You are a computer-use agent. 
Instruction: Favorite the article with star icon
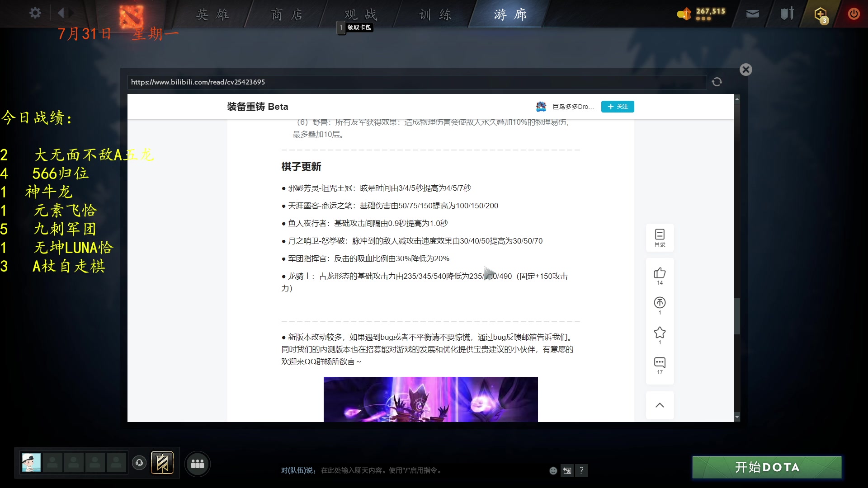[x=660, y=333]
